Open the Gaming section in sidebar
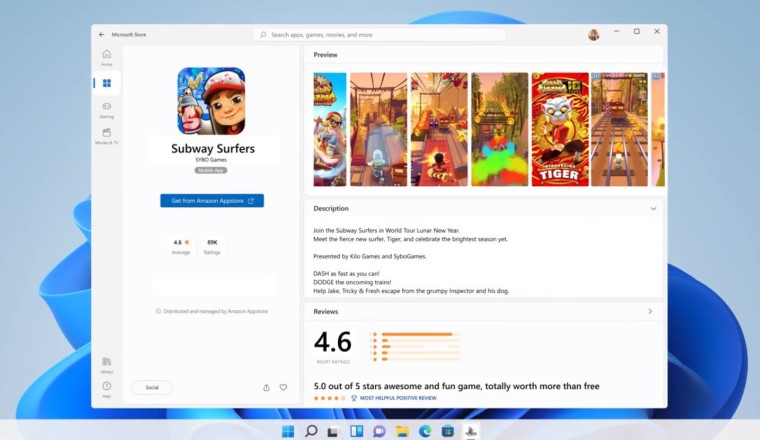Image resolution: width=760 pixels, height=440 pixels. click(x=107, y=110)
